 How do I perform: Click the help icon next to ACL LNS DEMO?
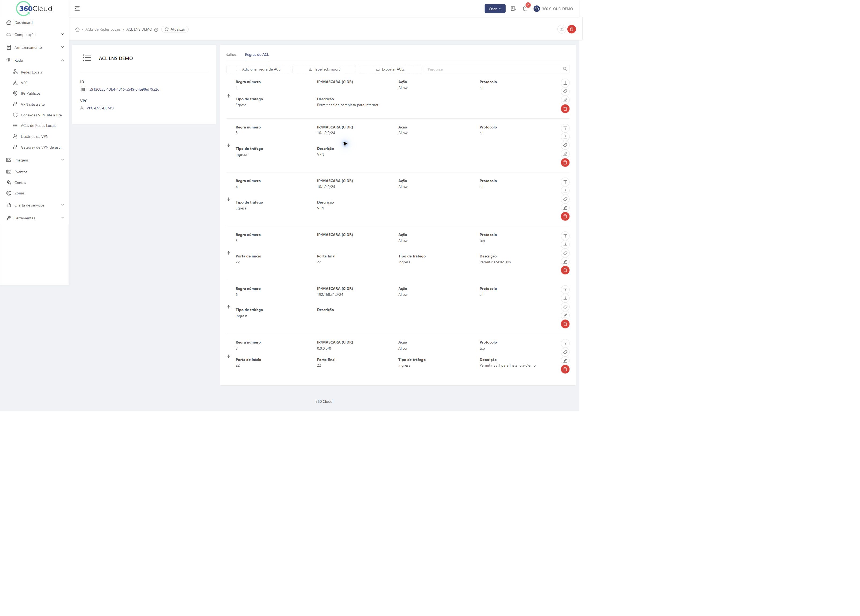156,29
